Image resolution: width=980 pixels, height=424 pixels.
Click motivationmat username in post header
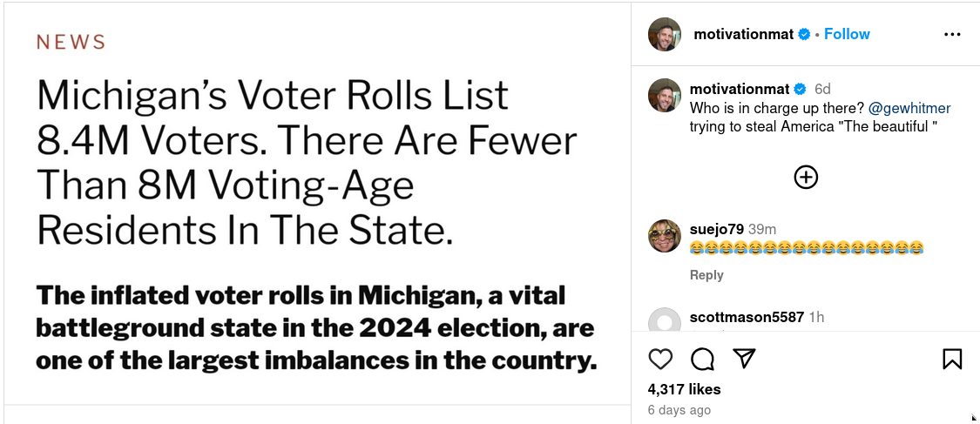point(743,35)
